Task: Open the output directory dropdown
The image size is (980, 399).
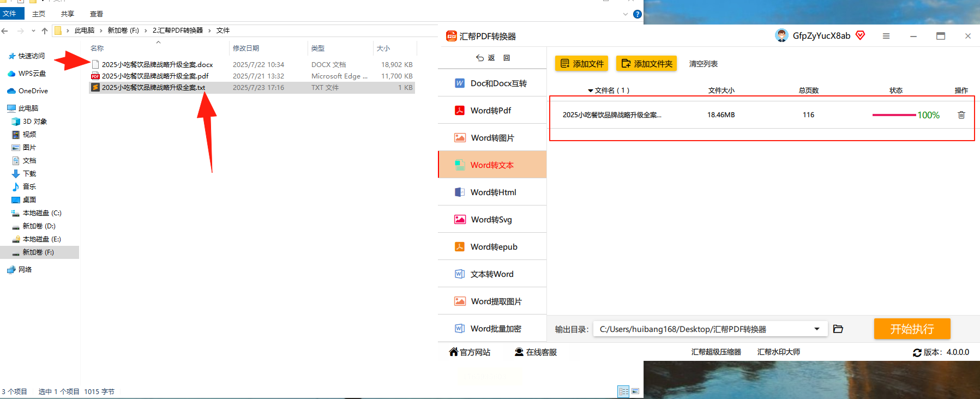Action: click(x=817, y=329)
